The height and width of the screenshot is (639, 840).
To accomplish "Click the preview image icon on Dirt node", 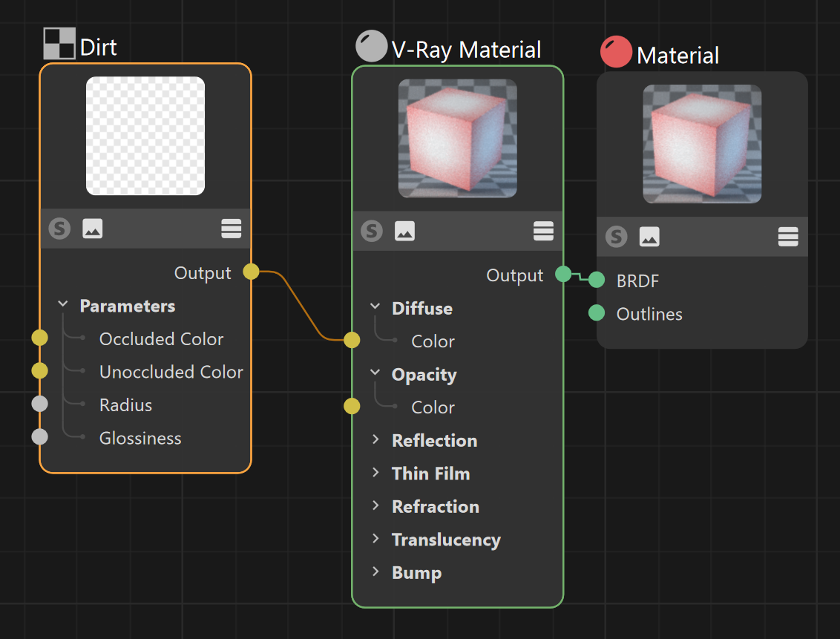I will [92, 229].
